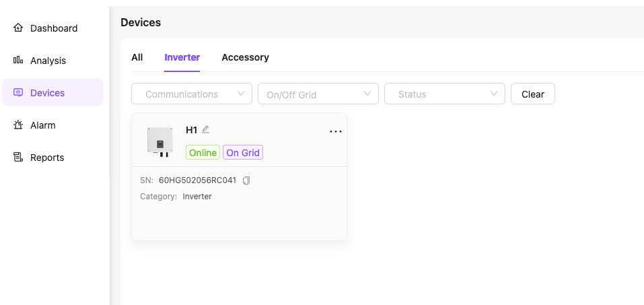
Task: Click the H1 inverter thumbnail image
Action: (x=160, y=141)
